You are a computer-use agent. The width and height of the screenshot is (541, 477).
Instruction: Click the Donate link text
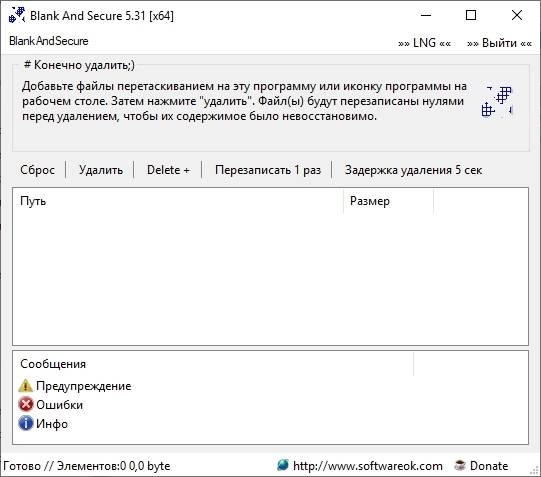click(489, 466)
